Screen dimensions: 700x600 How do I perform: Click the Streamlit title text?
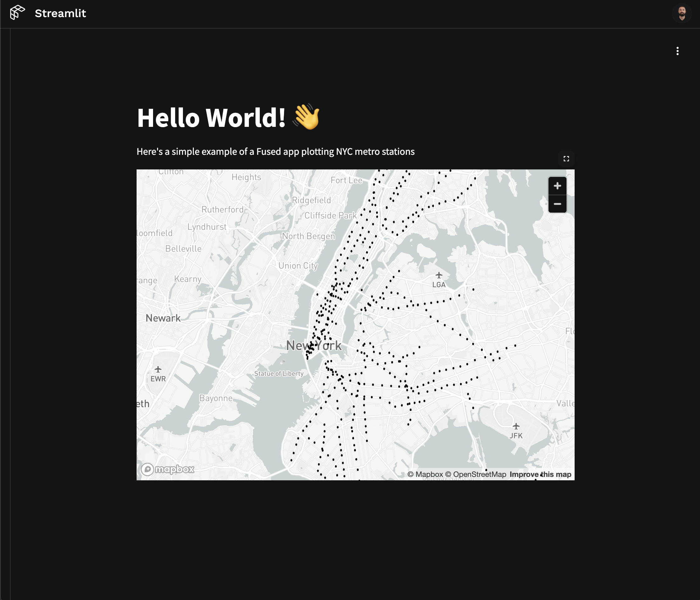[x=60, y=13]
